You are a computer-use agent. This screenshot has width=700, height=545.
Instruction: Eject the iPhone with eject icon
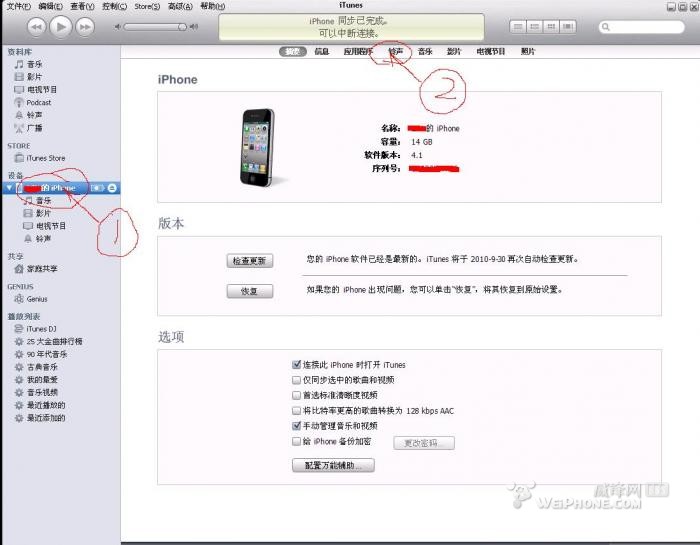coord(112,188)
